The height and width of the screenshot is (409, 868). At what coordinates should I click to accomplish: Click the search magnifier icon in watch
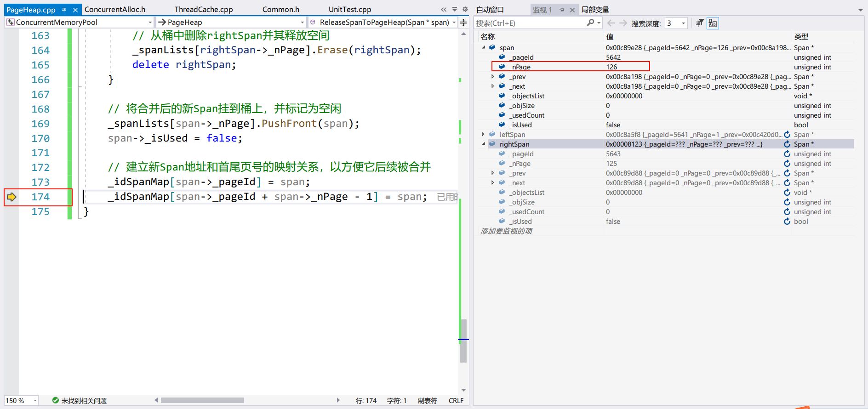590,23
